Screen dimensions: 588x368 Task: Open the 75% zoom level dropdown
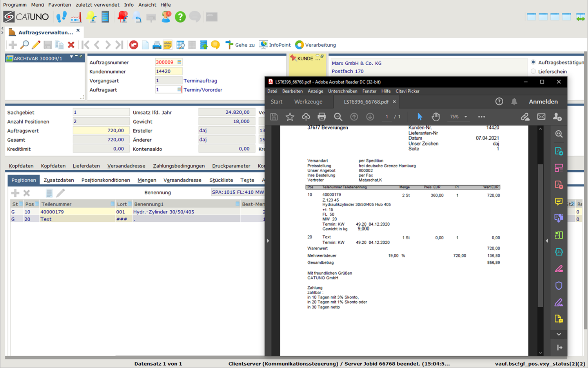point(466,117)
